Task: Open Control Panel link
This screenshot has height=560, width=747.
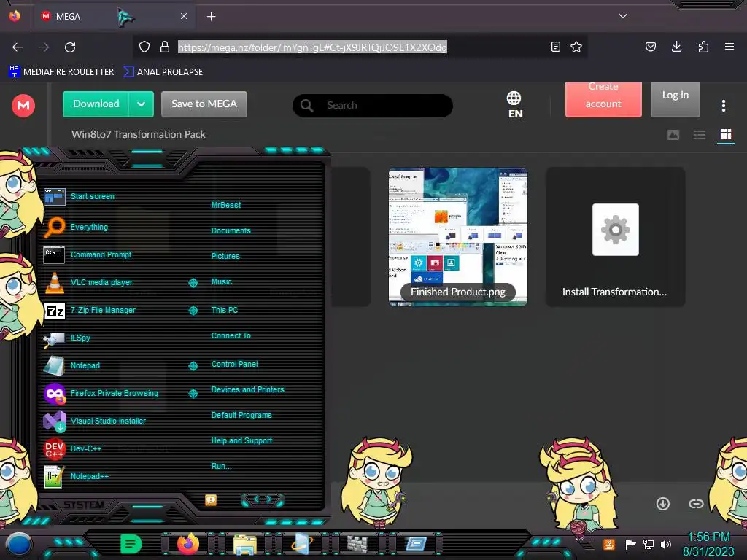Action: point(234,364)
